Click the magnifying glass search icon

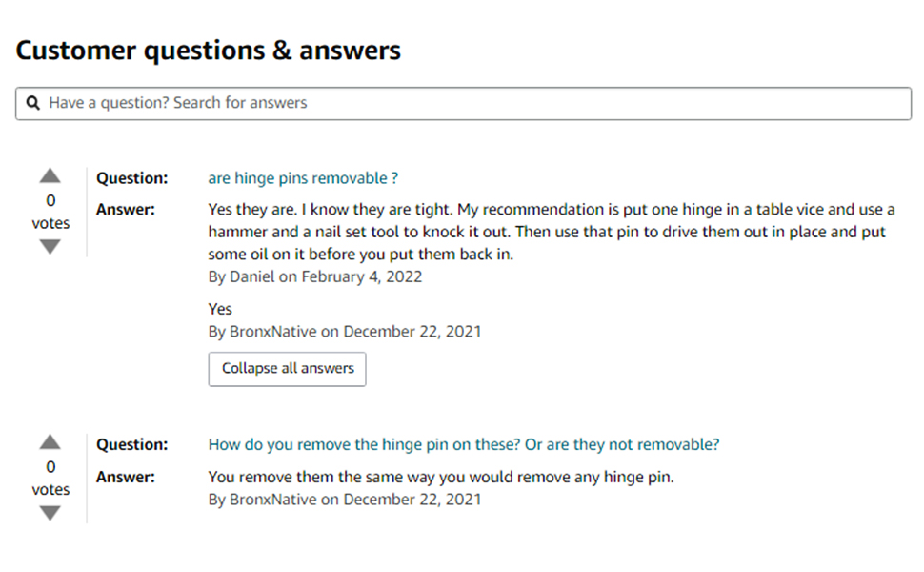(33, 103)
